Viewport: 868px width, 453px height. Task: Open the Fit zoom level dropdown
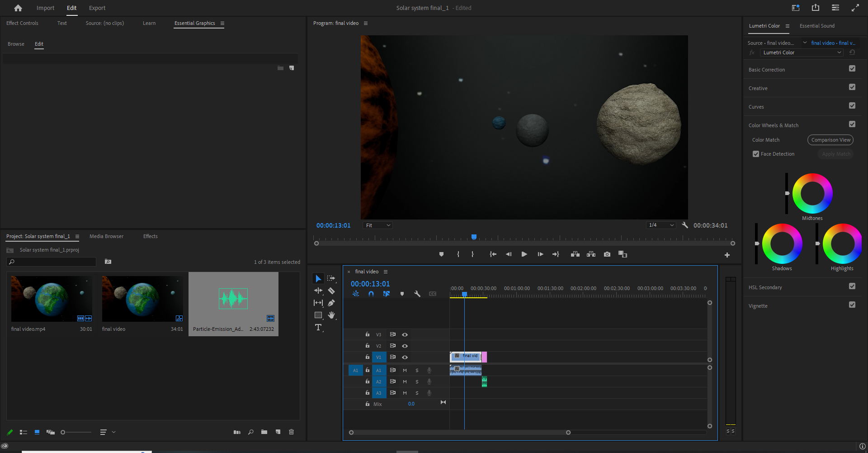377,225
